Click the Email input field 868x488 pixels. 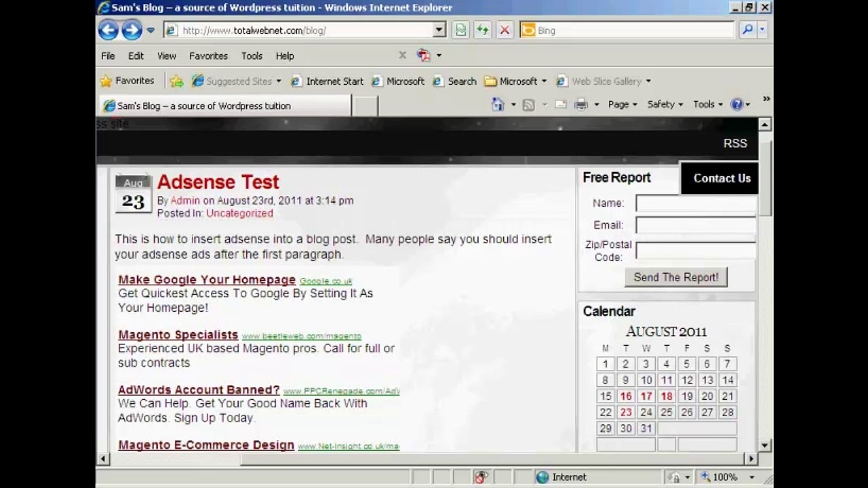pyautogui.click(x=696, y=226)
